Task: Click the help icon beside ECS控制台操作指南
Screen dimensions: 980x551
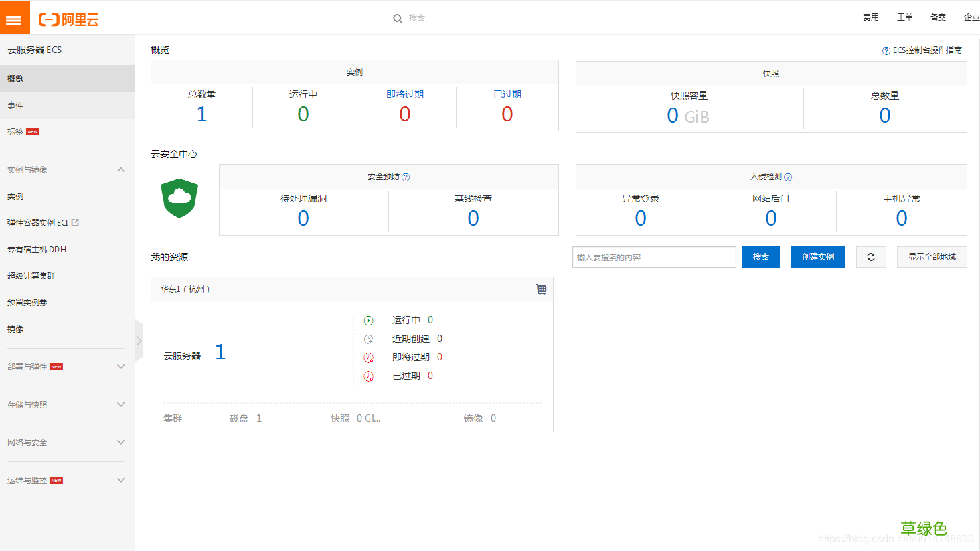Action: 885,50
